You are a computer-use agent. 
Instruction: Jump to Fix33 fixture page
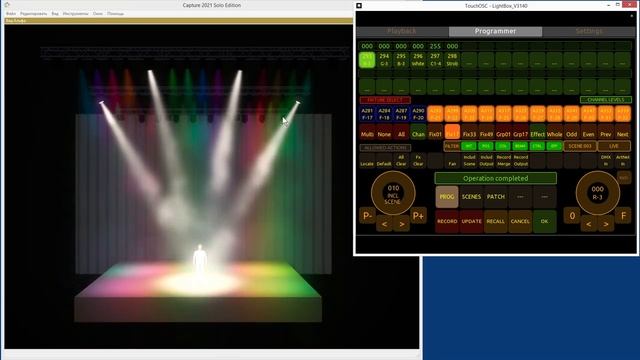pyautogui.click(x=469, y=133)
